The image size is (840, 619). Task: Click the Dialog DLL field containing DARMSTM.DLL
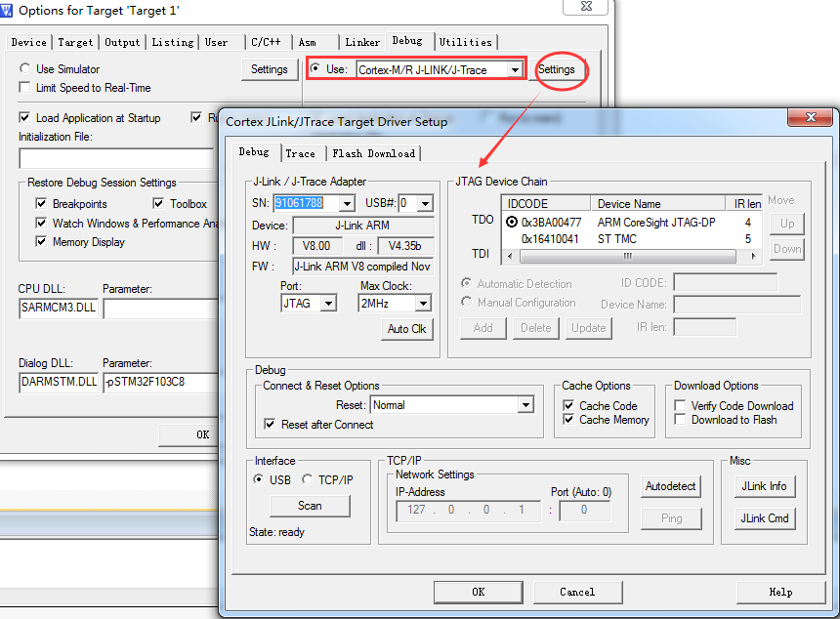click(x=59, y=383)
